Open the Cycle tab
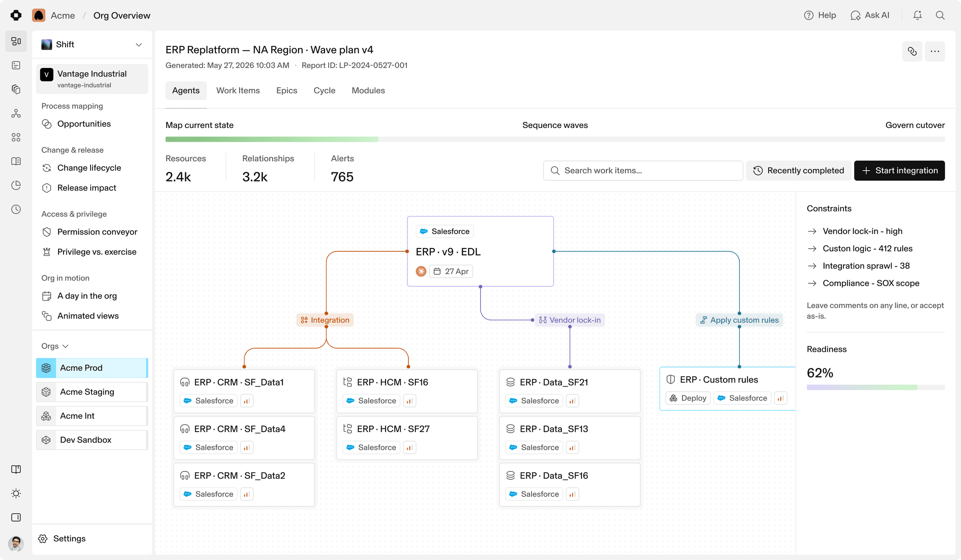 pyautogui.click(x=325, y=91)
